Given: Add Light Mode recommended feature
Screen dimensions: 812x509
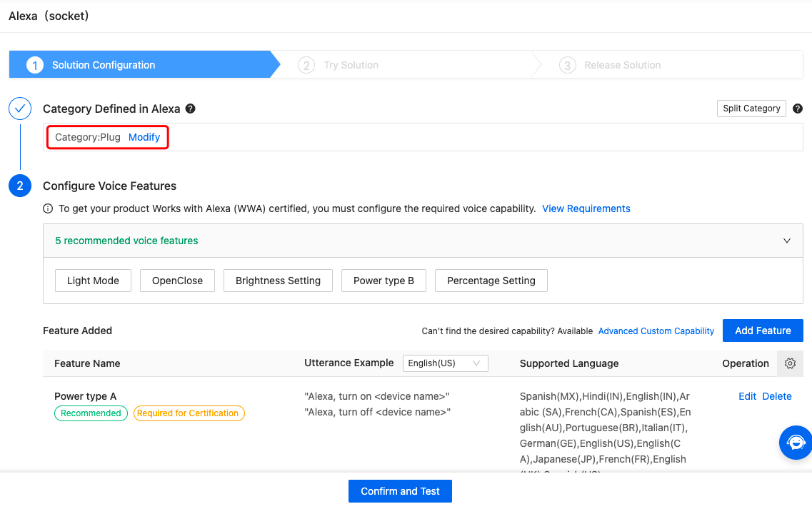Looking at the screenshot, I should point(94,281).
